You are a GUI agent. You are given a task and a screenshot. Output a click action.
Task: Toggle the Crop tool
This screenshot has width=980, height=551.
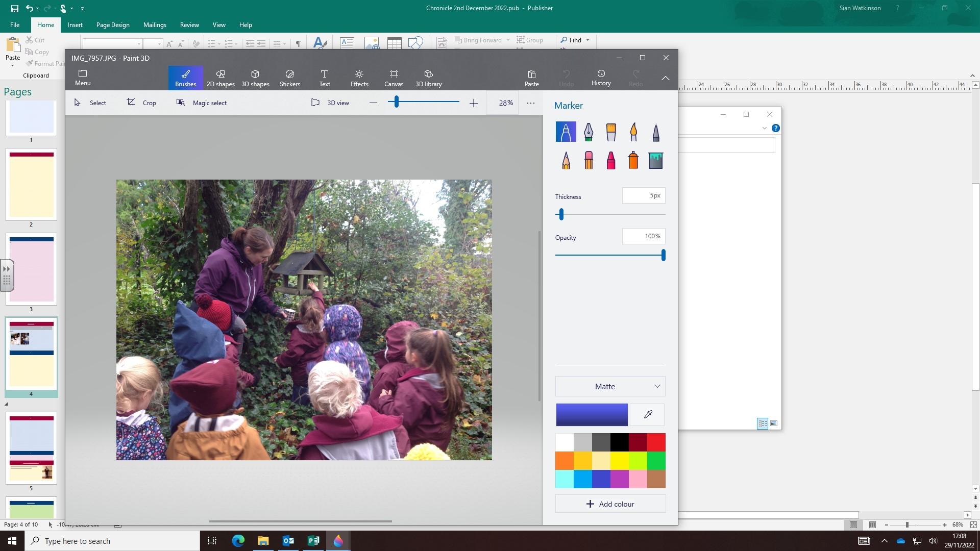(x=141, y=103)
